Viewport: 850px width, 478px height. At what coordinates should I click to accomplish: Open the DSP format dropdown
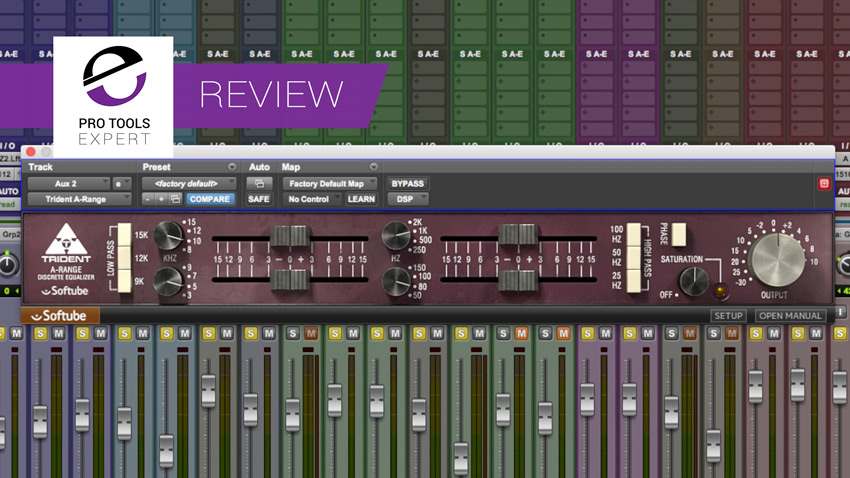[408, 199]
